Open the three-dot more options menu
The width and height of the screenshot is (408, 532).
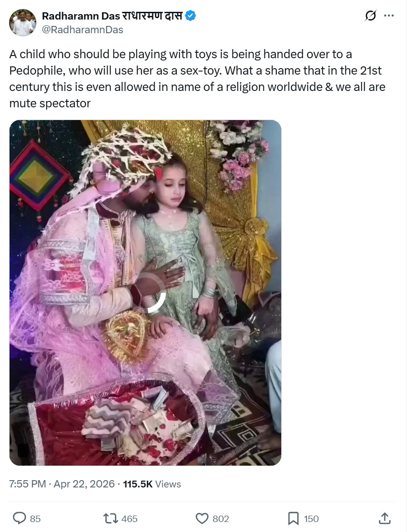tap(388, 15)
